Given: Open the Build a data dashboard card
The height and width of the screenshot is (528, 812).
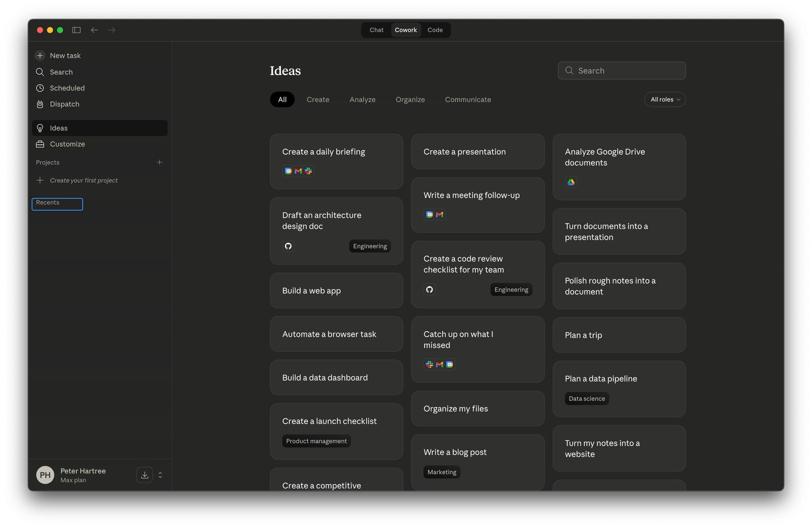Looking at the screenshot, I should pyautogui.click(x=337, y=378).
